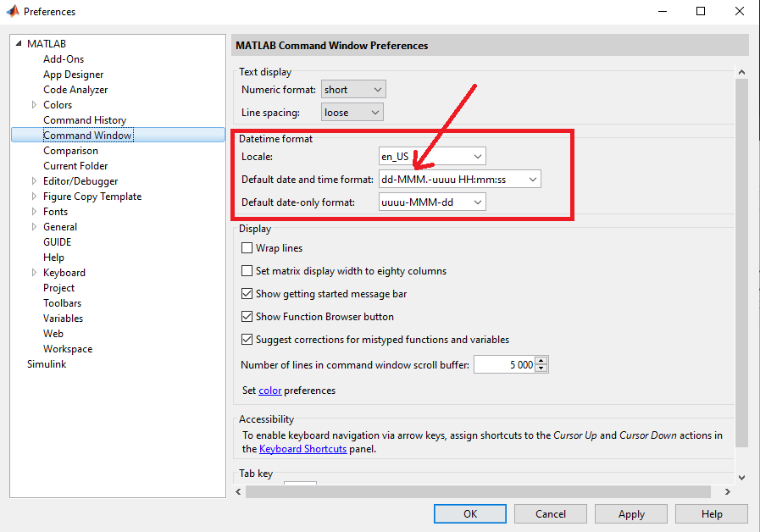Enable the Wrap lines checkbox
The image size is (760, 532).
click(247, 248)
